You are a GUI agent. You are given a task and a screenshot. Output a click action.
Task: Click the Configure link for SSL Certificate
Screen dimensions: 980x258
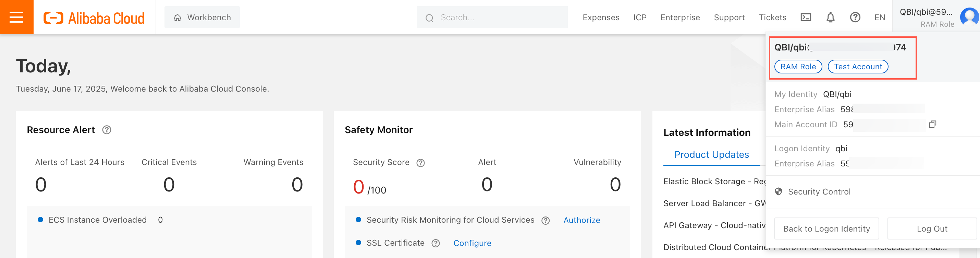(x=472, y=243)
